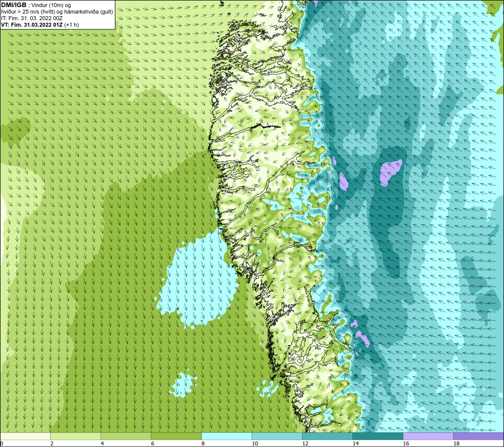Click the "IT: Fim. 31. 03. 2022 00Z" line
Screen dimensions: 504x447
(x=32, y=18)
